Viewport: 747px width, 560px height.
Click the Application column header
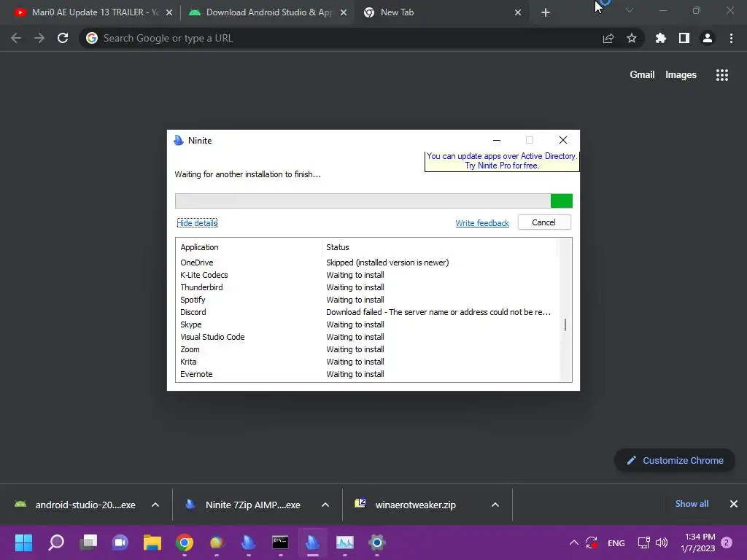pos(249,247)
